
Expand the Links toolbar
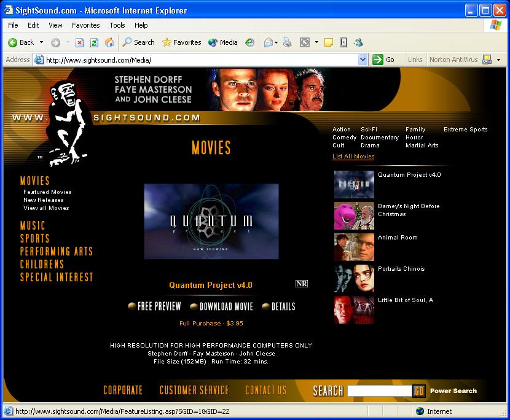coord(415,60)
